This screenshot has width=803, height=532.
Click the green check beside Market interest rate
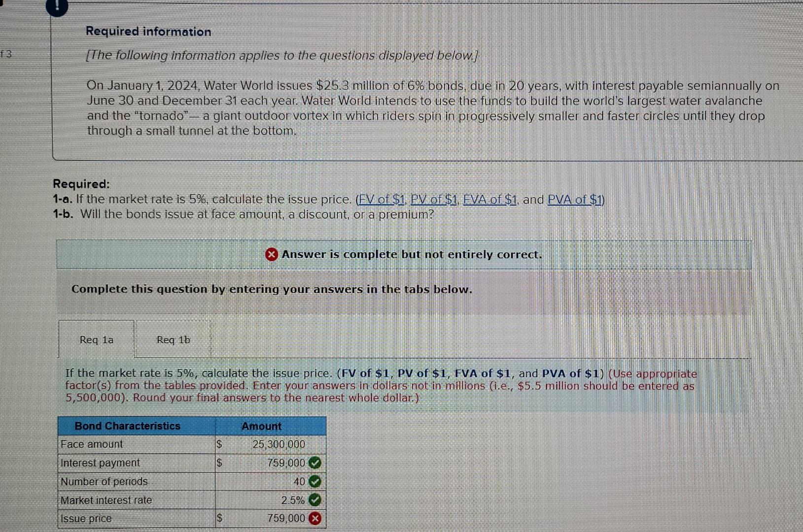pos(315,500)
